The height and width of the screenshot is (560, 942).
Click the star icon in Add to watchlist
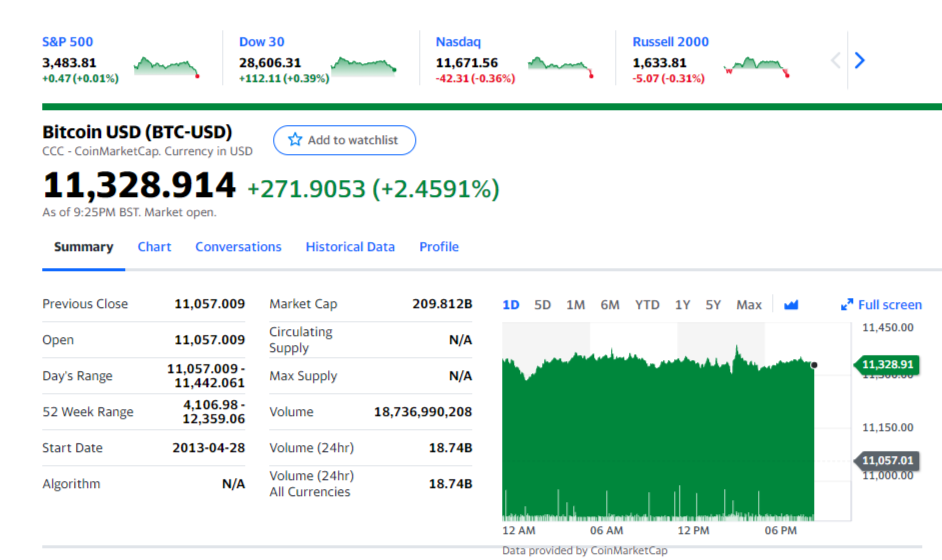pyautogui.click(x=295, y=139)
